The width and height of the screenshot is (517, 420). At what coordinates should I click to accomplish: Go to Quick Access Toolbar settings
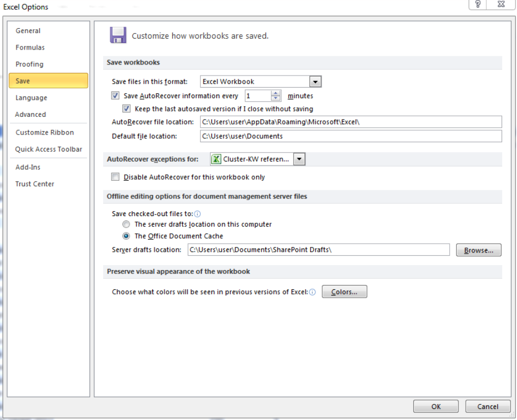coord(49,149)
